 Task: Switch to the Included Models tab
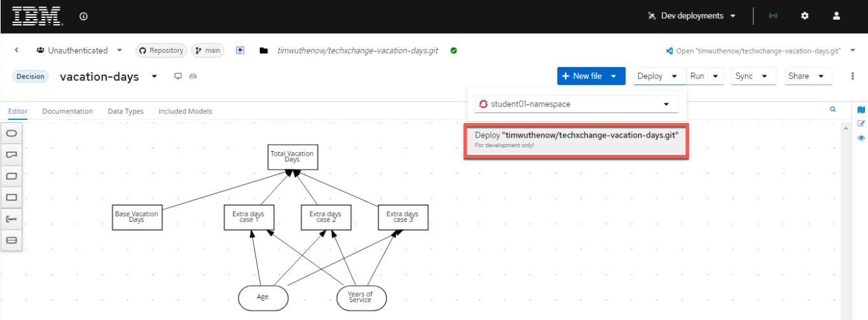coord(185,111)
